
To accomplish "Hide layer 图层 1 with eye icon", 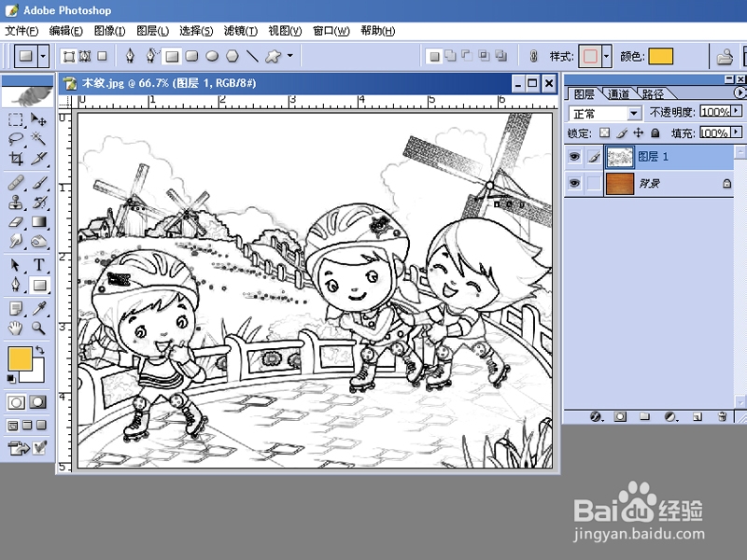I will pos(574,156).
